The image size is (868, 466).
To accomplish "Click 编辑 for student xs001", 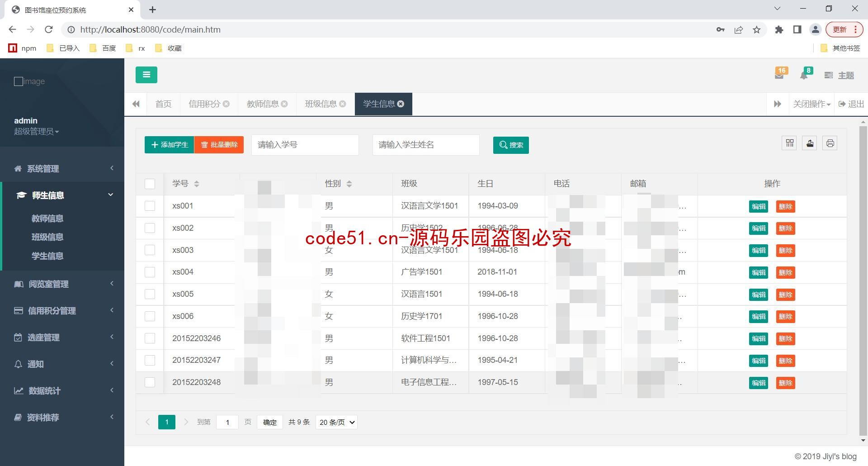I will 759,206.
